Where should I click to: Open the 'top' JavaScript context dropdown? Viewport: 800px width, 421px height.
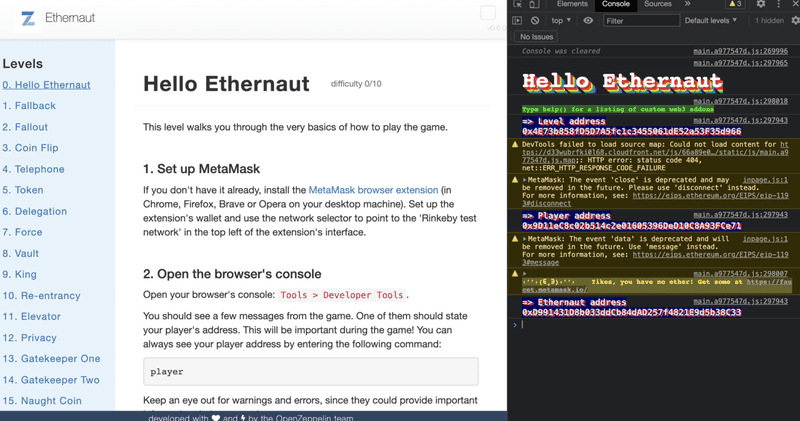point(561,20)
